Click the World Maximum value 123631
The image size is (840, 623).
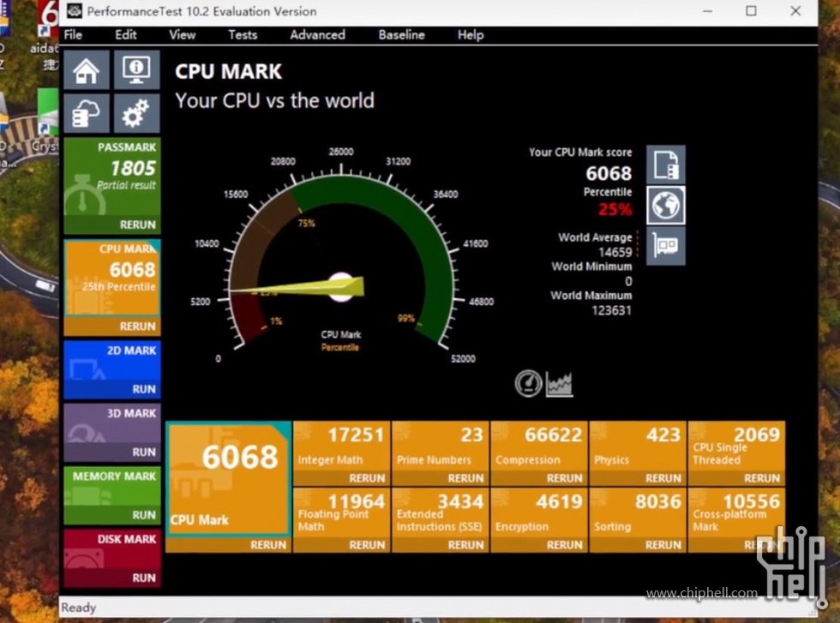(611, 311)
